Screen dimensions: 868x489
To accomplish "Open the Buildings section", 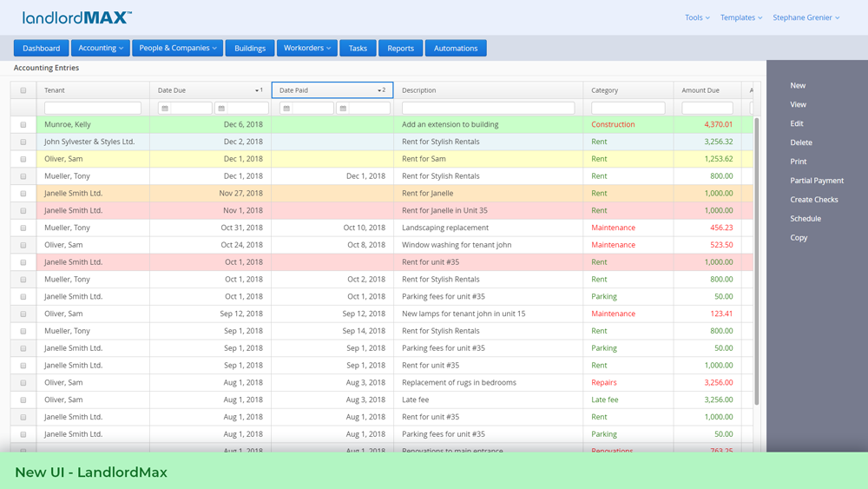I will 250,48.
